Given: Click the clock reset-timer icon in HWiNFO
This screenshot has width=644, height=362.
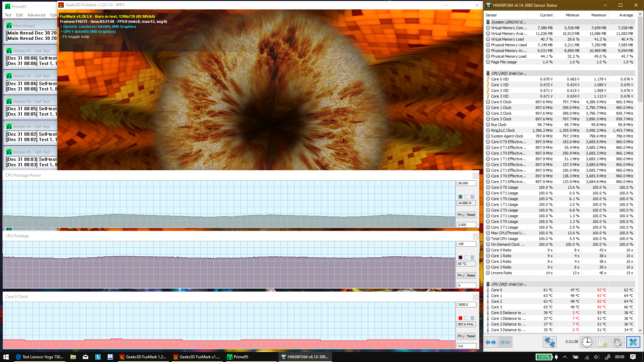Looking at the screenshot, I should pos(587,342).
